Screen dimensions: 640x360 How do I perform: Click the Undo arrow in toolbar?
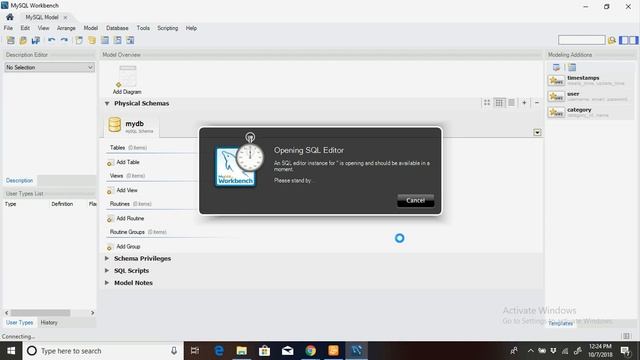point(51,40)
